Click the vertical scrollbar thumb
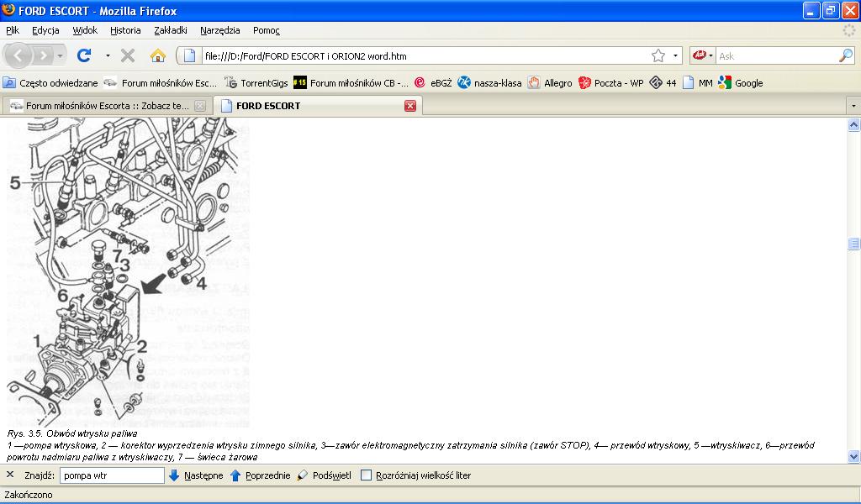This screenshot has width=861, height=504. coord(853,244)
